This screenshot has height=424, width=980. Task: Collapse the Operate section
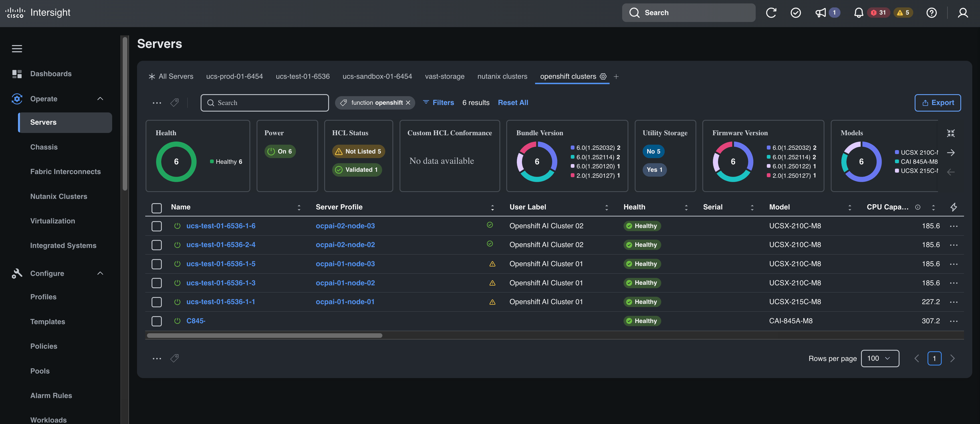[100, 98]
